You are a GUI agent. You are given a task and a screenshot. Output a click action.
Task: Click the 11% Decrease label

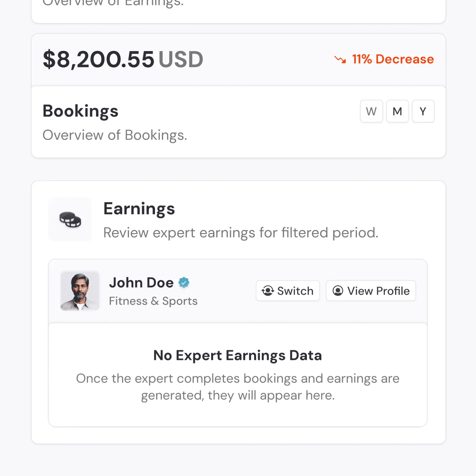coord(393,59)
